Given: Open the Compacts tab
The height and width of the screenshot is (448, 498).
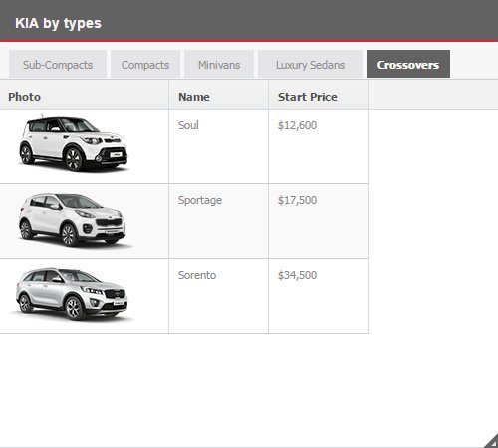Looking at the screenshot, I should tap(145, 64).
